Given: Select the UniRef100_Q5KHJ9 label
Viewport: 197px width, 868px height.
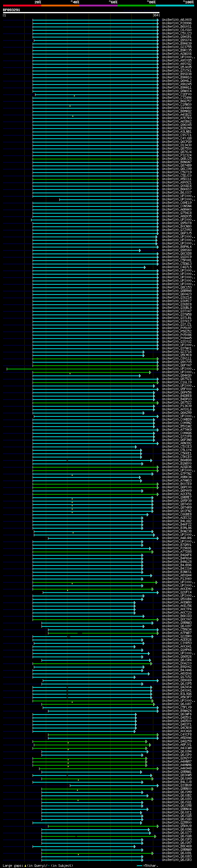Looking at the screenshot, I should click(177, 826).
